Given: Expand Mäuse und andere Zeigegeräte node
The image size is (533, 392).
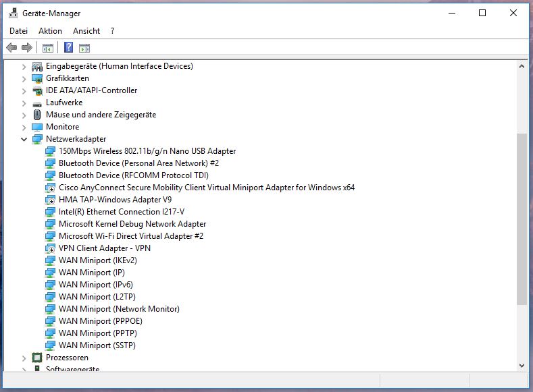Looking at the screenshot, I should [24, 115].
